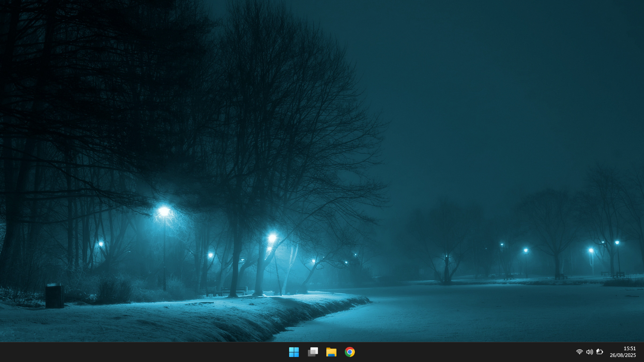Click Show Desktop sliver at taskbar's far-right edge
Image resolution: width=644 pixels, height=362 pixels.
[643, 352]
